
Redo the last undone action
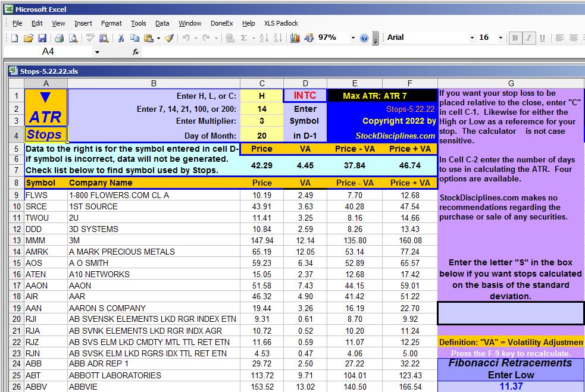(206, 37)
